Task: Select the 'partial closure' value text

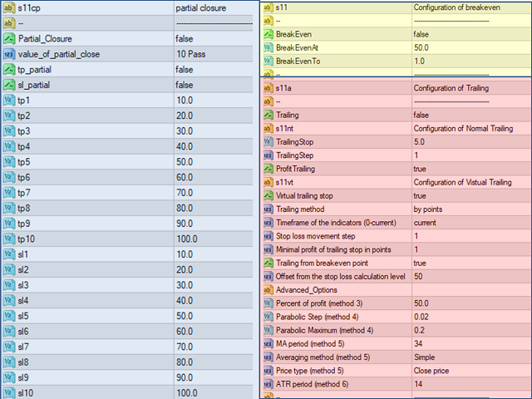Action: [200, 8]
